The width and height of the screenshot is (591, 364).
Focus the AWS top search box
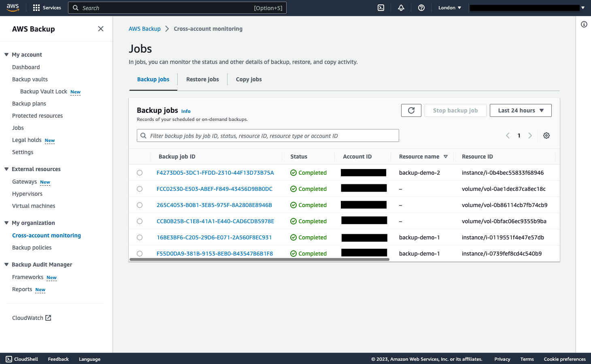click(x=177, y=8)
